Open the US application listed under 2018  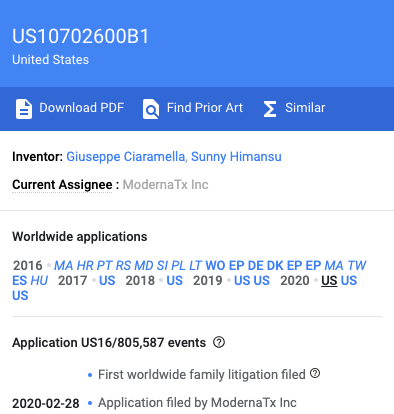pos(175,281)
